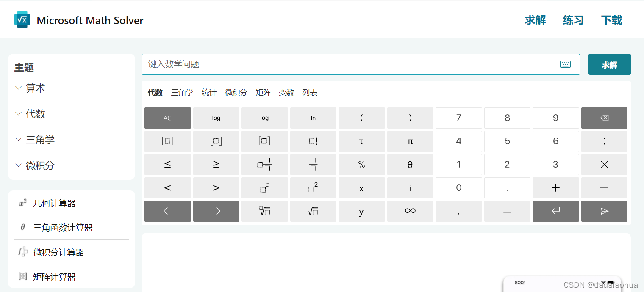This screenshot has height=292, width=644.
Task: Insert the square root template
Action: [x=313, y=211]
